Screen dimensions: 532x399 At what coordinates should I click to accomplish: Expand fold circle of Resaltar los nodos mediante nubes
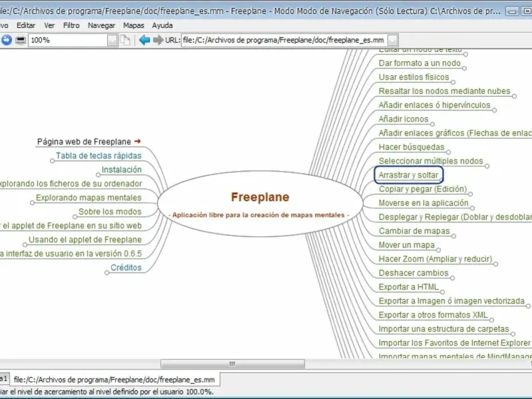click(514, 96)
